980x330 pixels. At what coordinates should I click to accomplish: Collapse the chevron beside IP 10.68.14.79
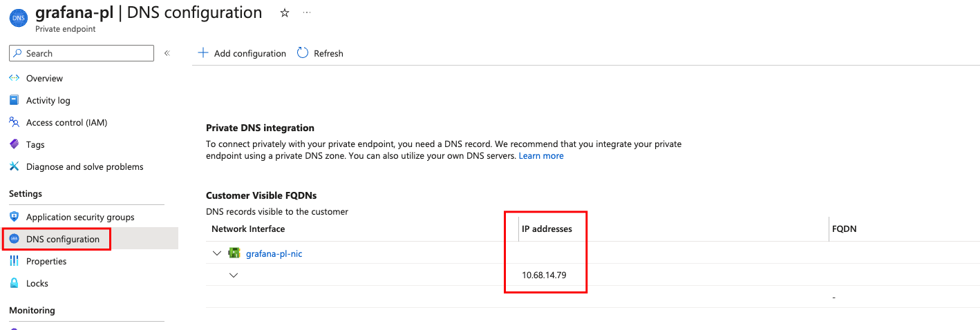pos(234,275)
